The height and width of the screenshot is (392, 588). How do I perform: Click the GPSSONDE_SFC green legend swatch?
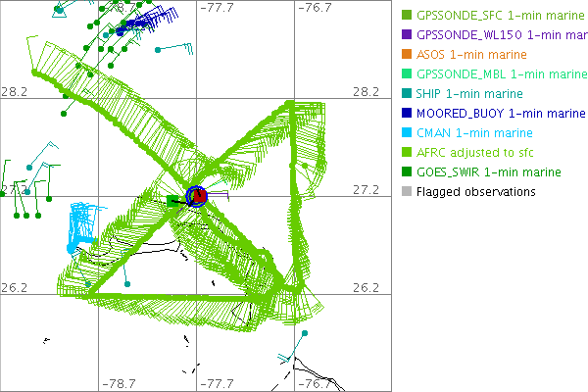407,15
